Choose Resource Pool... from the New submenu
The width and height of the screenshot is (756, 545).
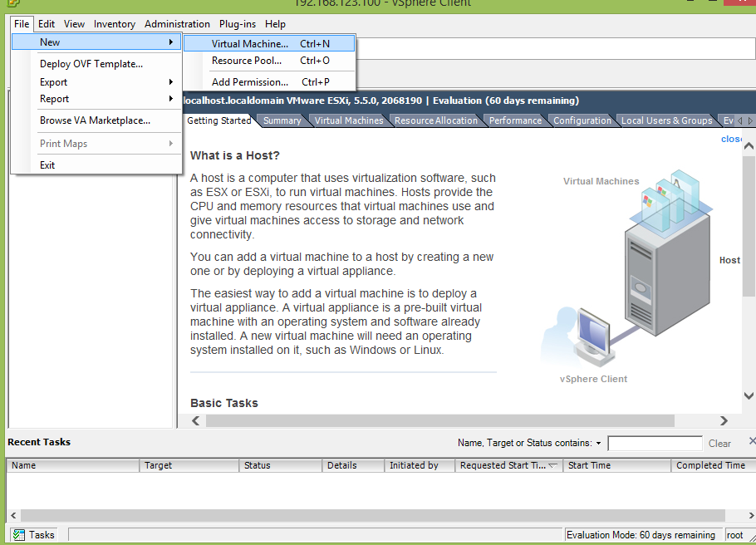(x=269, y=61)
